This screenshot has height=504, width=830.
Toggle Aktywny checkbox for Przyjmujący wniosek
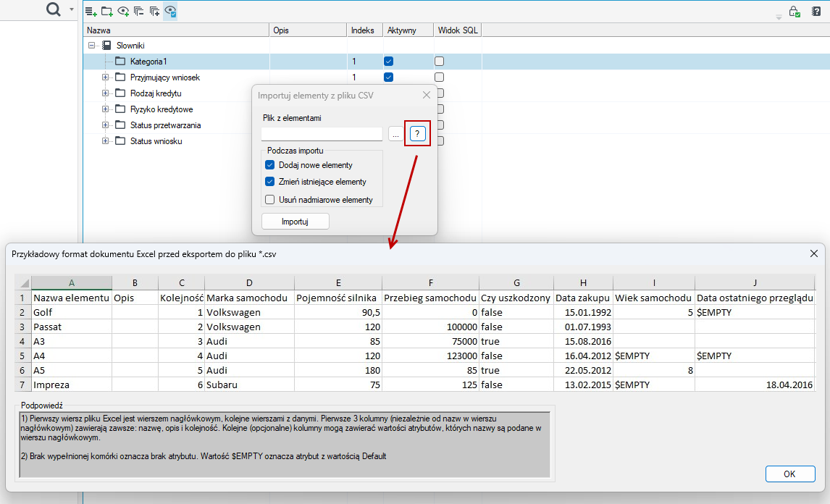tap(388, 77)
